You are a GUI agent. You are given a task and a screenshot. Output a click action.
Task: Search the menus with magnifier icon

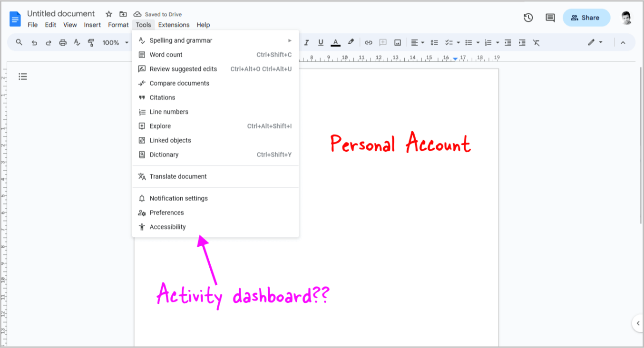pos(19,42)
